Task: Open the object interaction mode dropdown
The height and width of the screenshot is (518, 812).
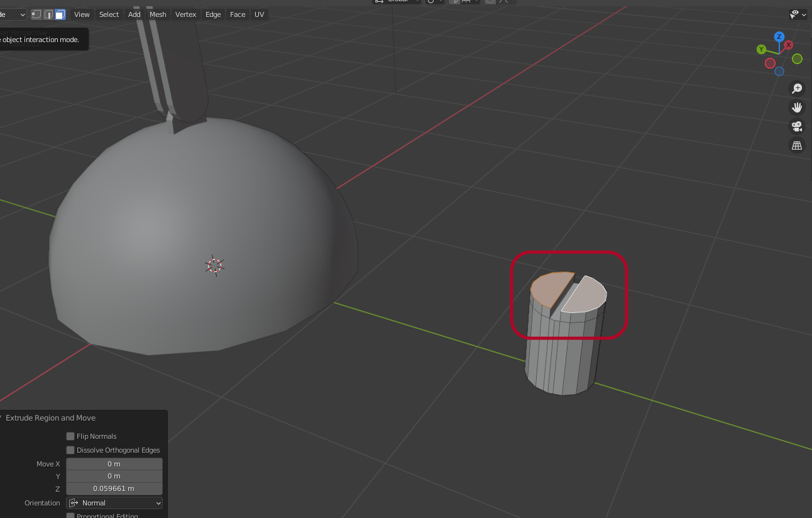Action: click(x=13, y=14)
